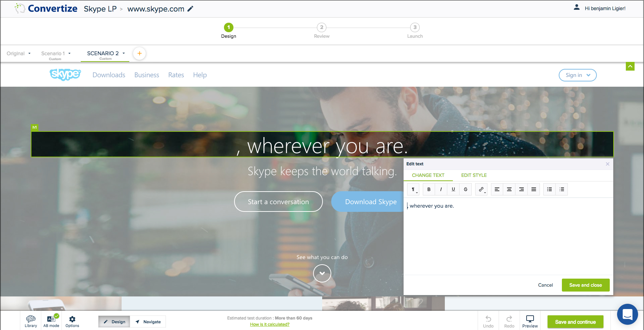Screen dimensions: 644x330
Task: Toggle AB mode
Action: [x=51, y=321]
